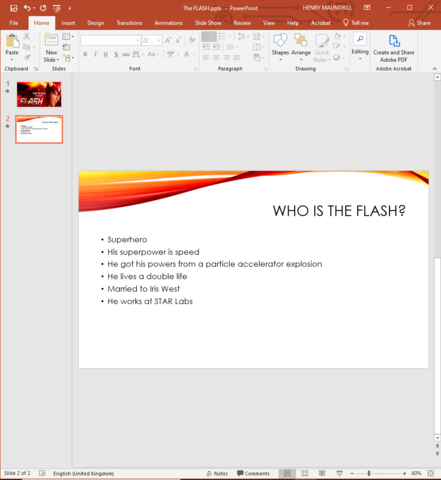Click the Shapes gallery button

click(280, 47)
